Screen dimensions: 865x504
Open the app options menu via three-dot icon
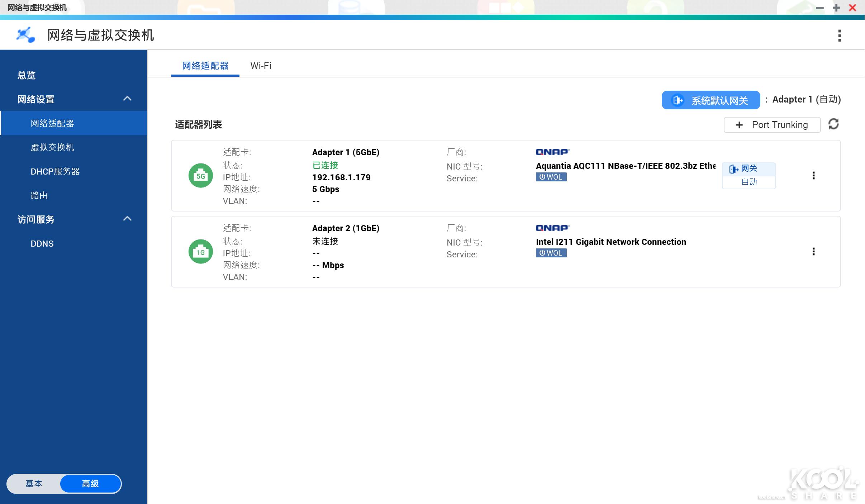pyautogui.click(x=839, y=35)
